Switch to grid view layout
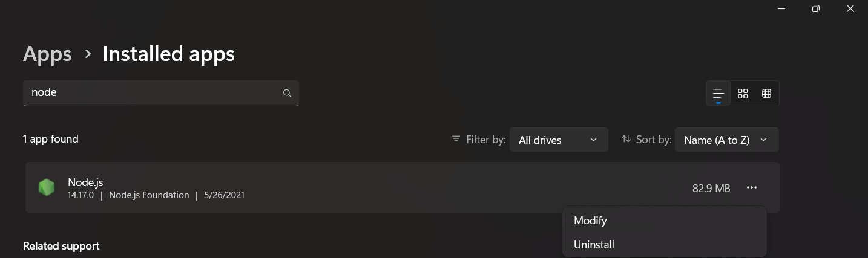Viewport: 868px width, 258px height. [743, 94]
